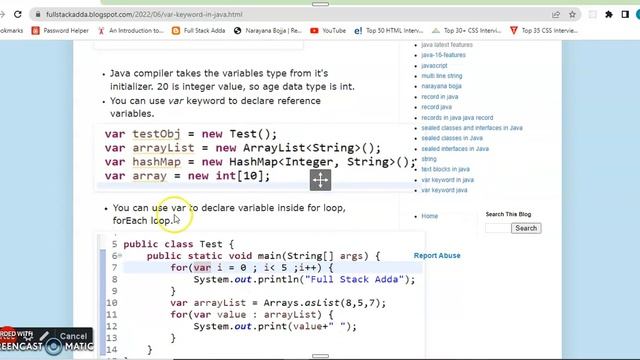
Task: Click the line 6 fold marker in code
Action: (x=120, y=256)
